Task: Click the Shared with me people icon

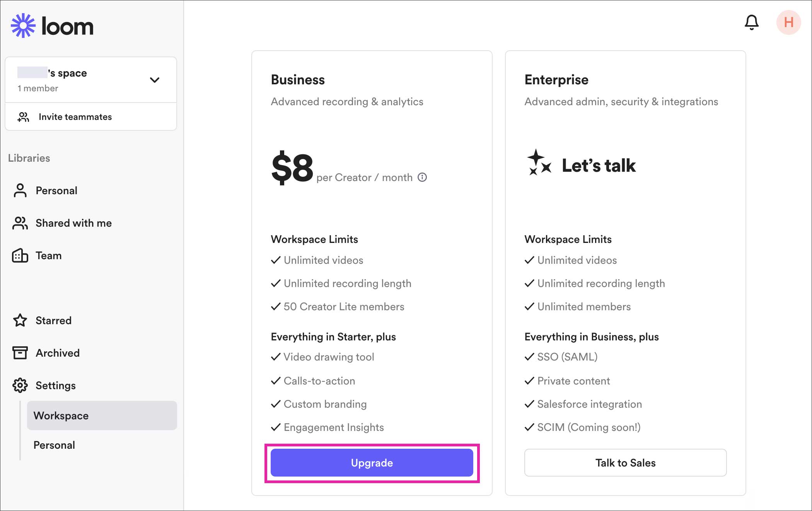Action: coord(20,223)
